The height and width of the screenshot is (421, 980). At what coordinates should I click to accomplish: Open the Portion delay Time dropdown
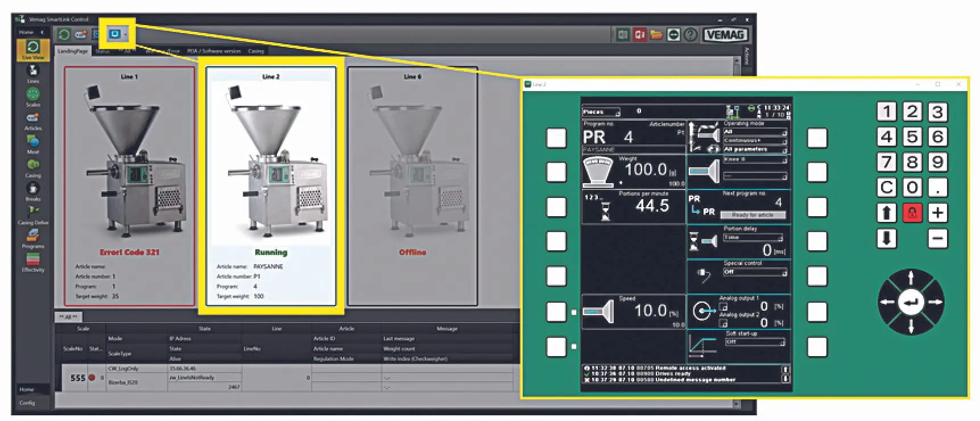click(753, 238)
